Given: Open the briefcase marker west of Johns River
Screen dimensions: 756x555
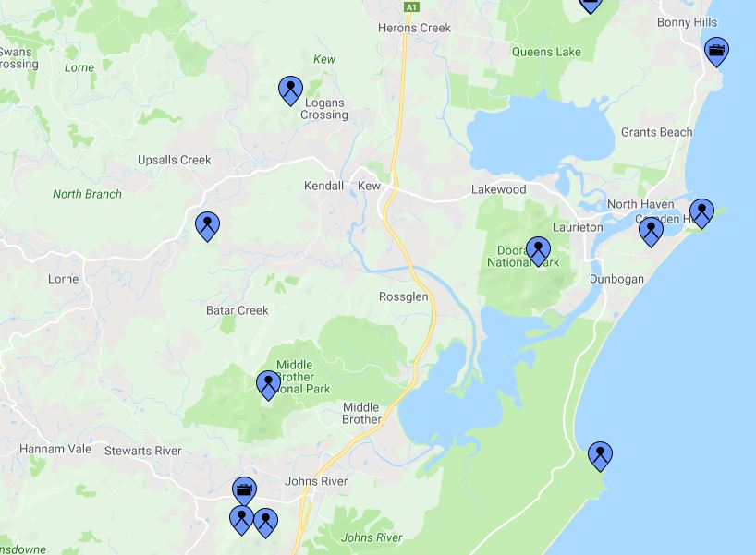Looking at the screenshot, I should tap(244, 491).
